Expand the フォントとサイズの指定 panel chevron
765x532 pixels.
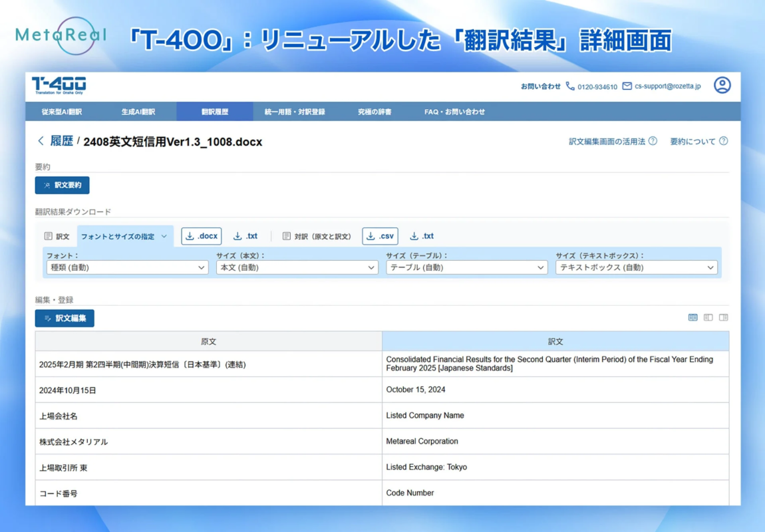coord(164,235)
